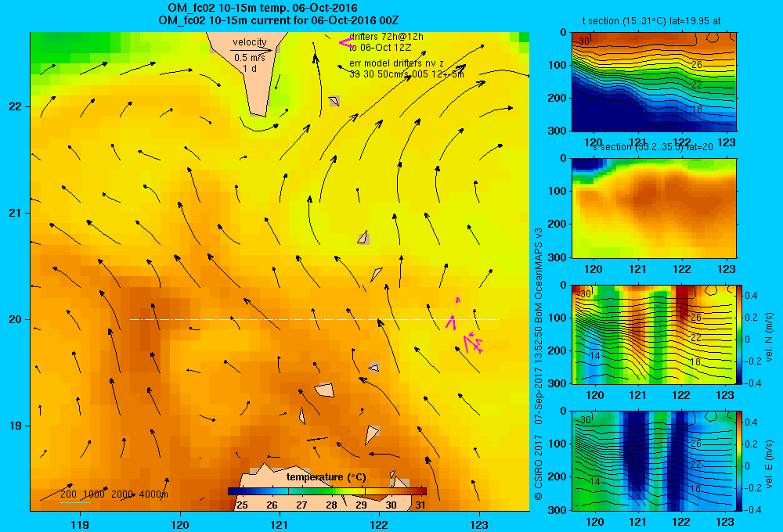The image size is (783, 532).
Task: Click latitude label '21' on main map
Action: tap(15, 213)
